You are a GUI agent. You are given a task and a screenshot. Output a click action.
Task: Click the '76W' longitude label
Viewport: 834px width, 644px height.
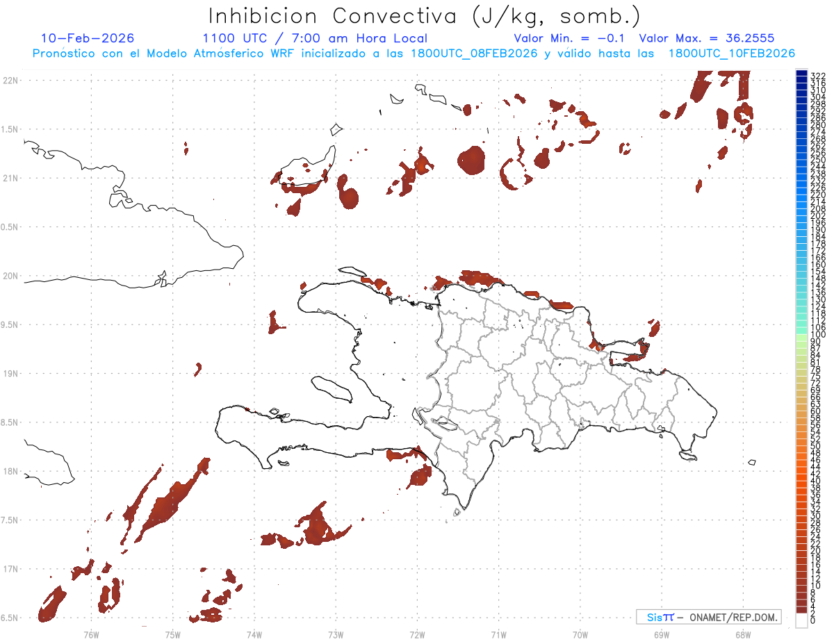(91, 634)
